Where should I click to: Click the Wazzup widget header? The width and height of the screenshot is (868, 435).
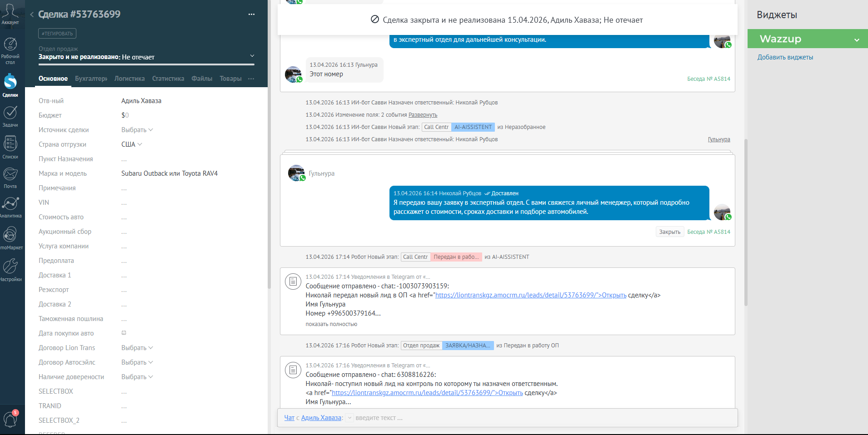point(808,39)
